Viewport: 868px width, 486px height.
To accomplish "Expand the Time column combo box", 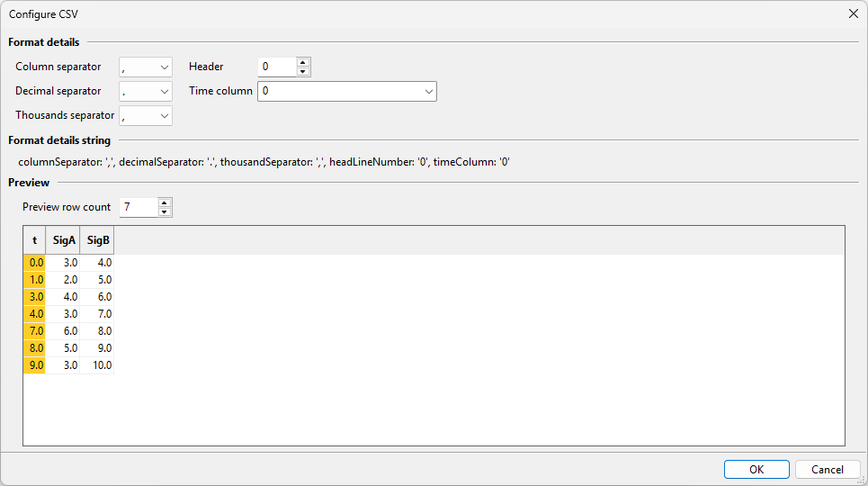I will pos(347,92).
